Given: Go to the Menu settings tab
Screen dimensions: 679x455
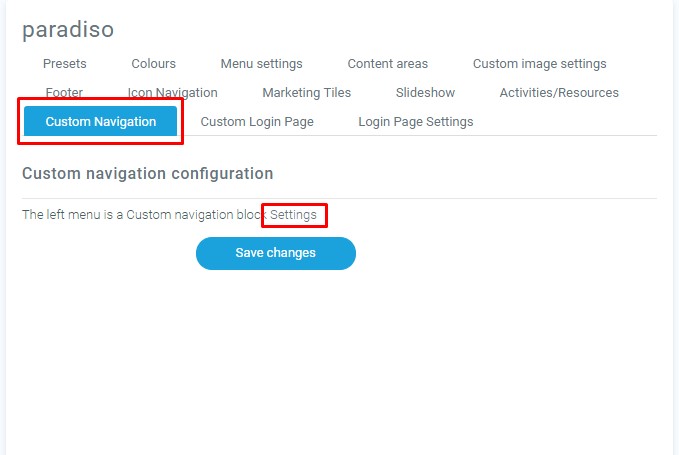Looking at the screenshot, I should (261, 64).
